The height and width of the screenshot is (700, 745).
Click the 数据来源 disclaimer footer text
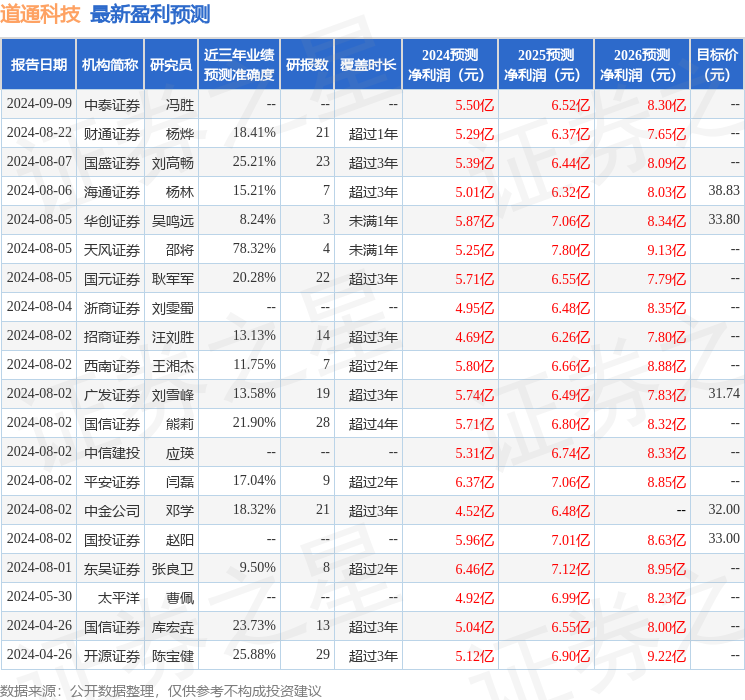click(x=161, y=691)
